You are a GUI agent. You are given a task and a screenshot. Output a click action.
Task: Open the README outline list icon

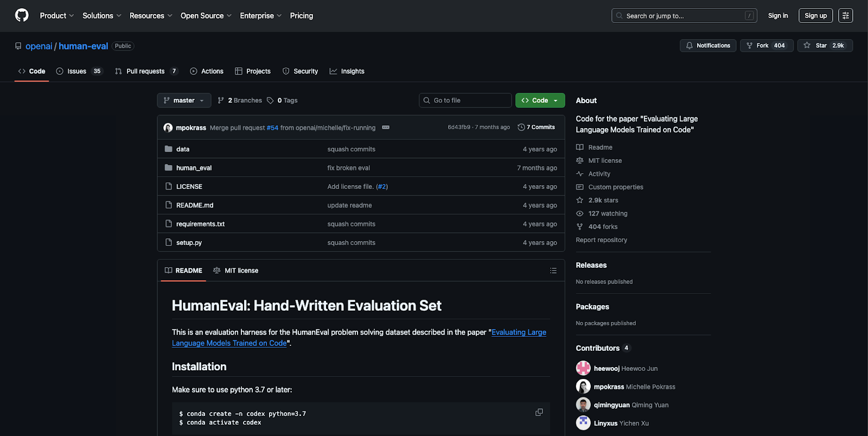(x=553, y=270)
